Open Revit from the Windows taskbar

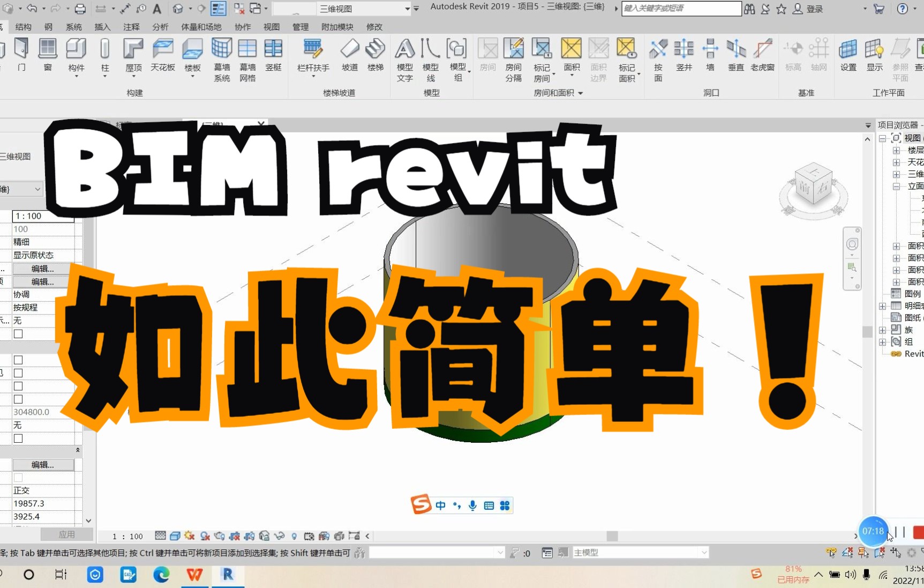pyautogui.click(x=228, y=575)
